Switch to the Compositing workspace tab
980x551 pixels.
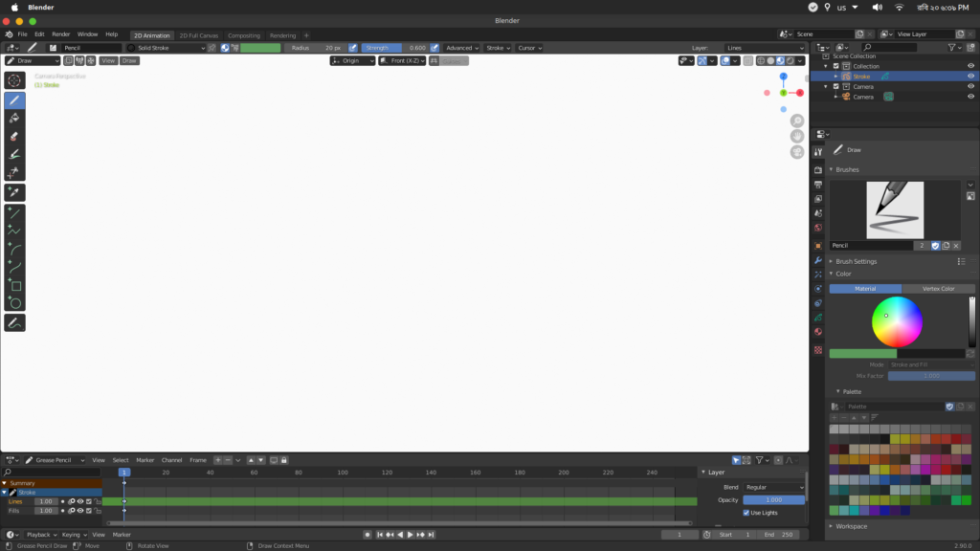coord(244,33)
